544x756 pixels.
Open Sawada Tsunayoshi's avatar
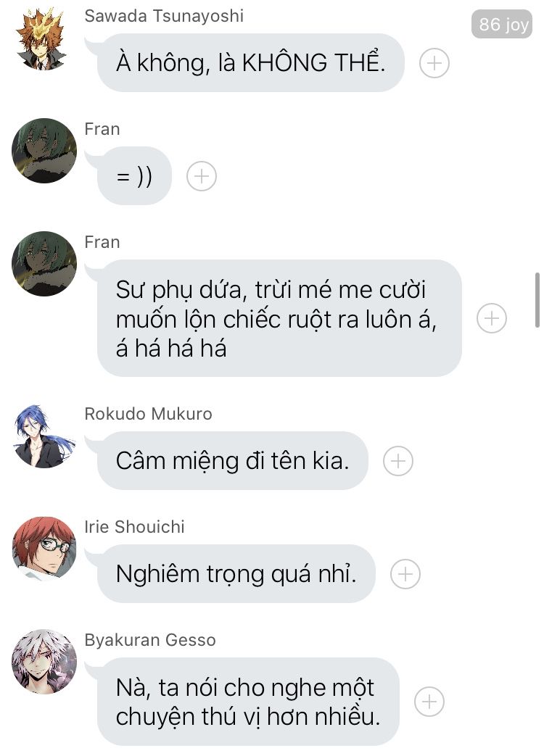coord(41,38)
